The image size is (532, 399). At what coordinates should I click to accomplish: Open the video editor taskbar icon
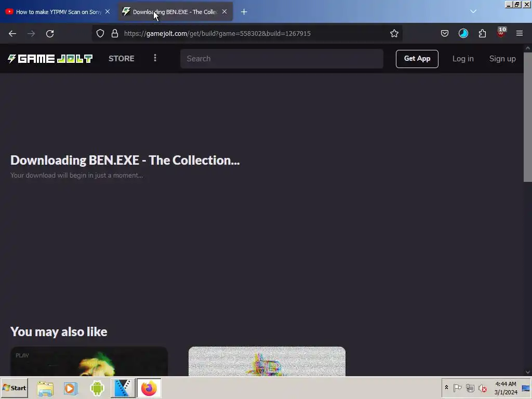pyautogui.click(x=123, y=388)
